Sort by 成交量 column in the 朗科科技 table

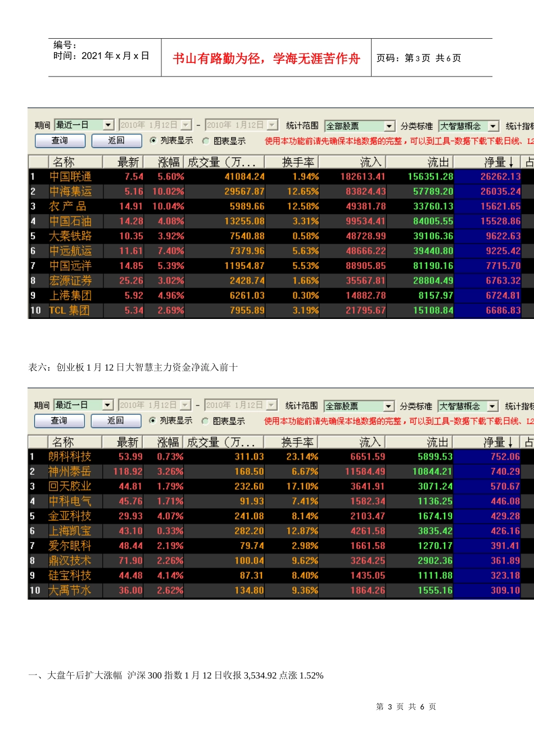tap(224, 442)
